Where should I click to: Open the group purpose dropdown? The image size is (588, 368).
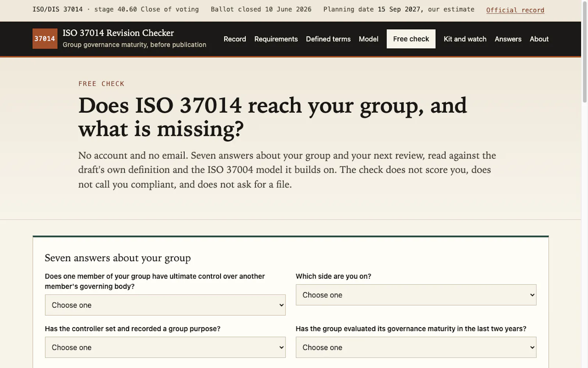pyautogui.click(x=165, y=347)
